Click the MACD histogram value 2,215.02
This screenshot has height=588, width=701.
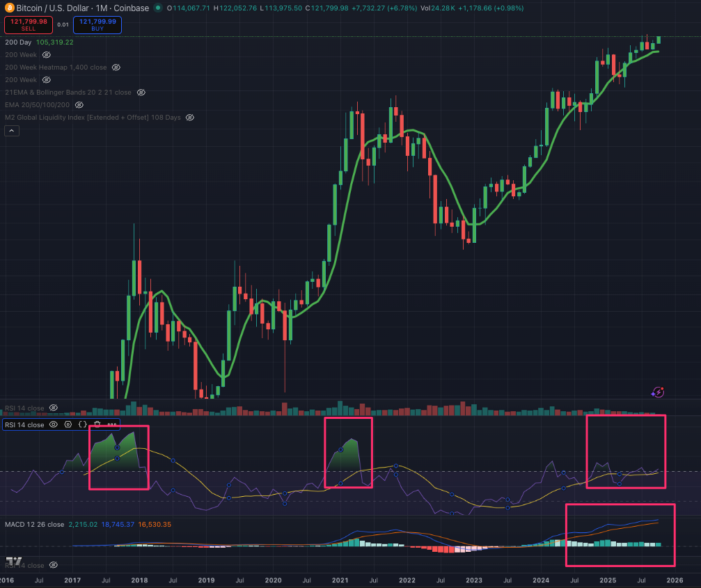point(83,524)
